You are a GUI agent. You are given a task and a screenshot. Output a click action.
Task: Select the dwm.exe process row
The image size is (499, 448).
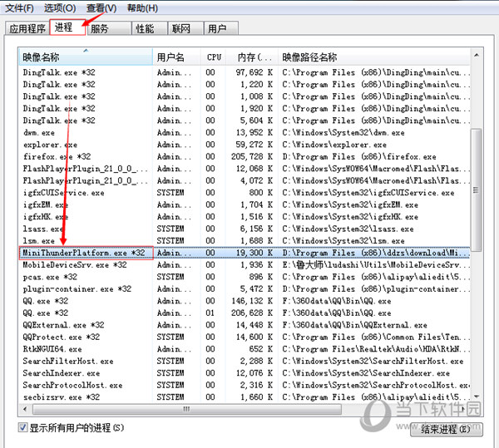pyautogui.click(x=244, y=133)
